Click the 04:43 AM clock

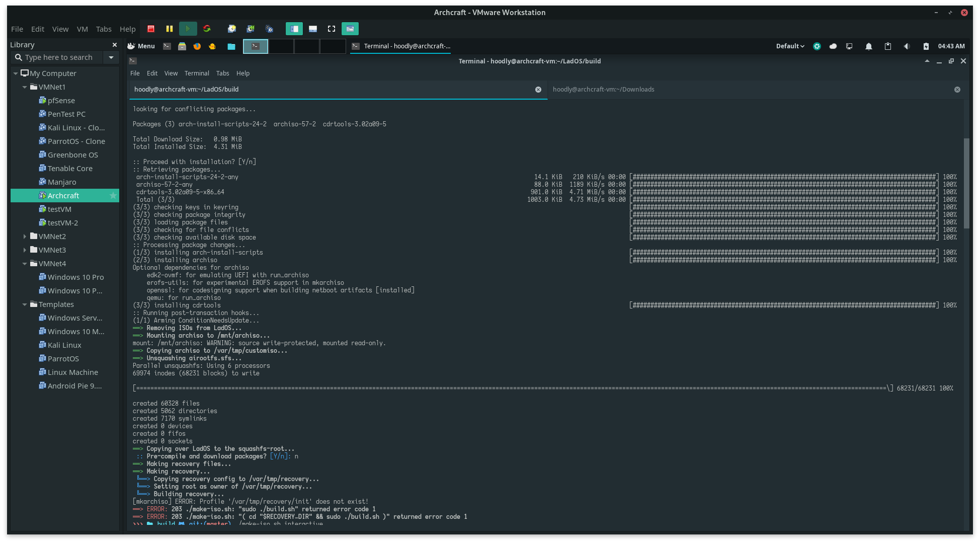(x=951, y=46)
